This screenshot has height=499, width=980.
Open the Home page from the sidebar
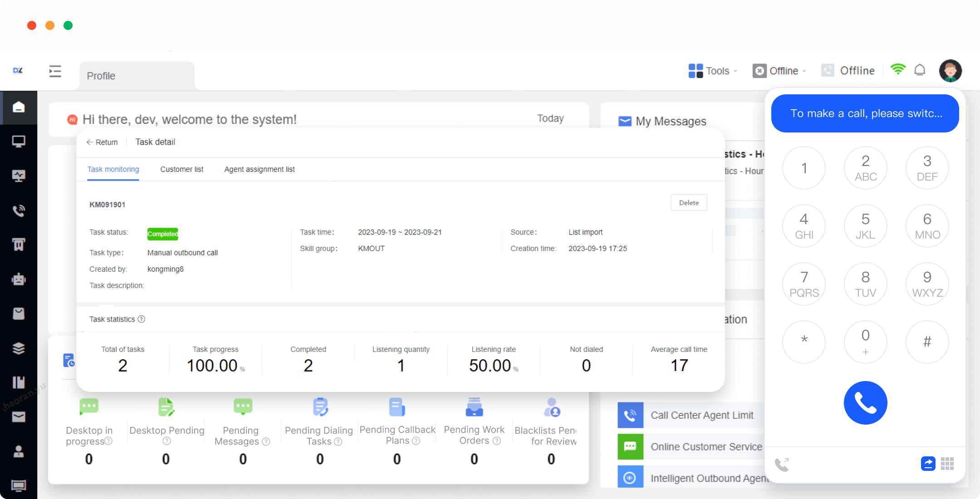coord(18,108)
